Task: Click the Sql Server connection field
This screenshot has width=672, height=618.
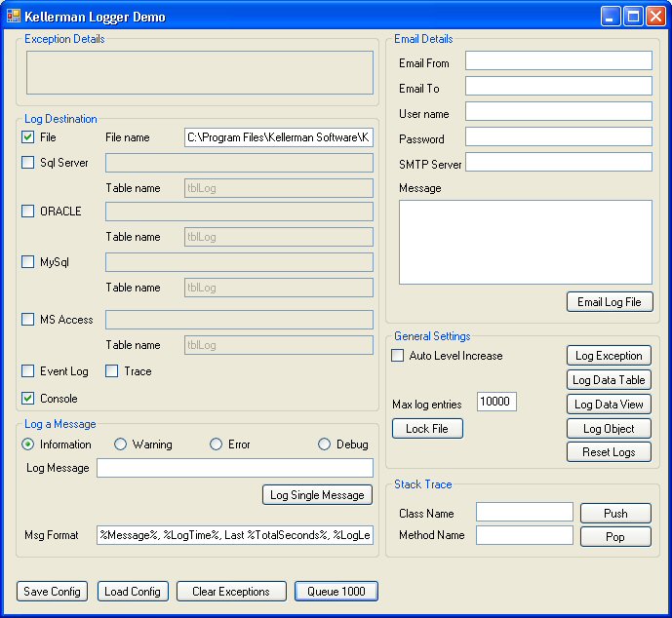Action: [x=239, y=163]
